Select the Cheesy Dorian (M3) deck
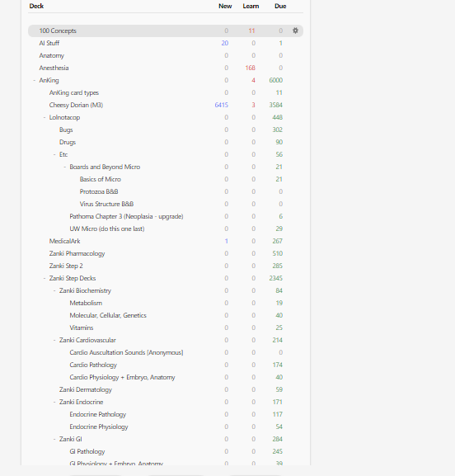The image size is (455, 476). (76, 105)
